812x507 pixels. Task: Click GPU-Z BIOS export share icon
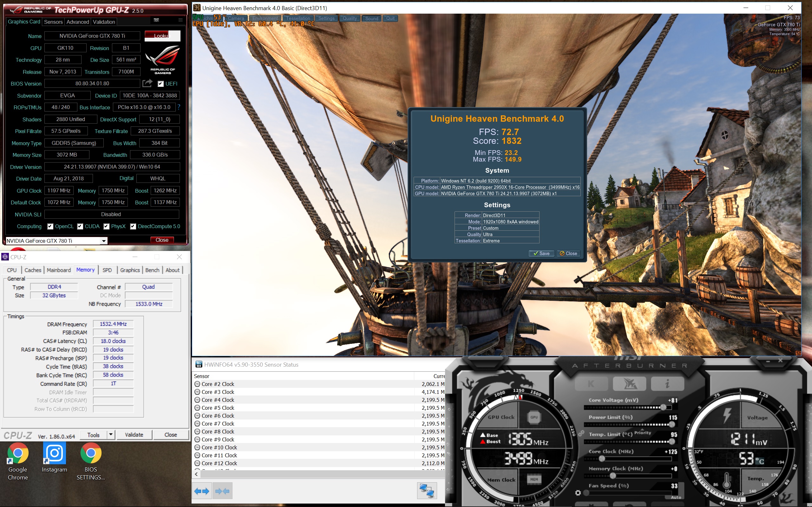point(147,83)
